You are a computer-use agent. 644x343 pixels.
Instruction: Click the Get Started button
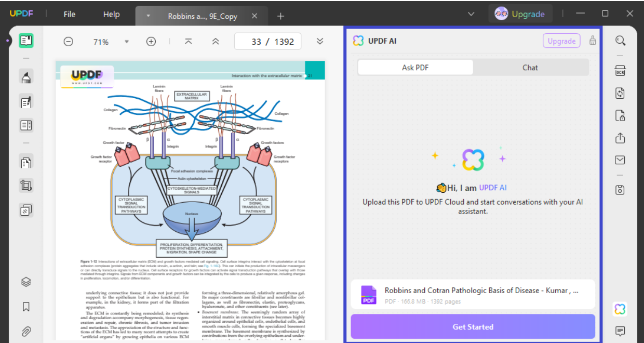[x=473, y=327]
